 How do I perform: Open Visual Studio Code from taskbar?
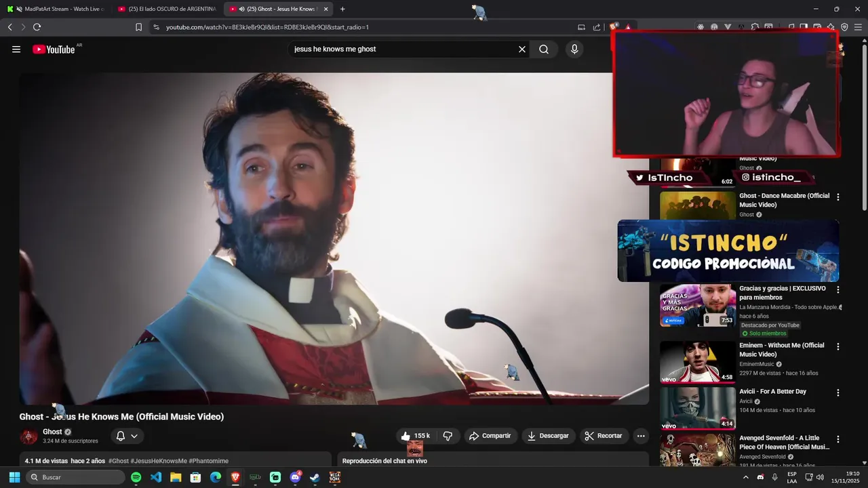[155, 477]
